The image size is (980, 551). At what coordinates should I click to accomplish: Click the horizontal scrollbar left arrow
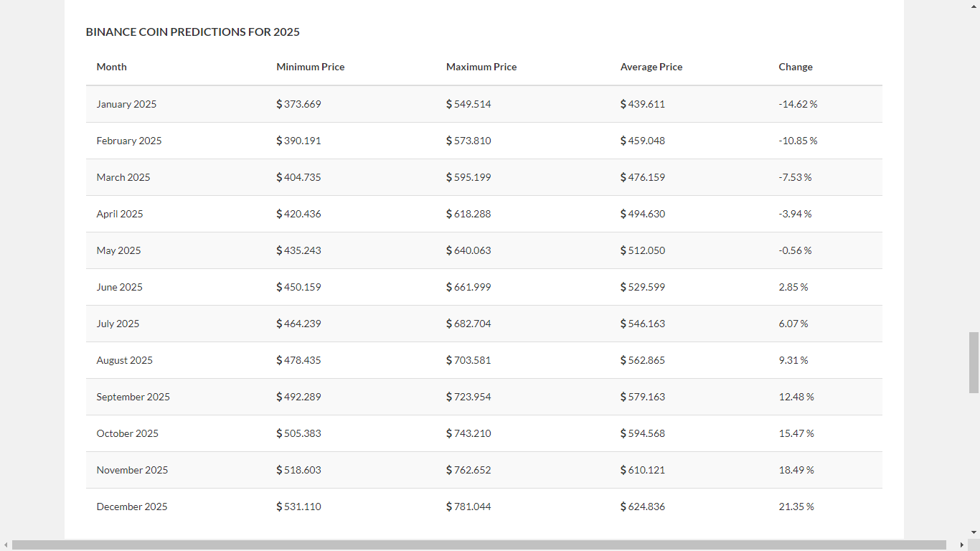click(6, 545)
